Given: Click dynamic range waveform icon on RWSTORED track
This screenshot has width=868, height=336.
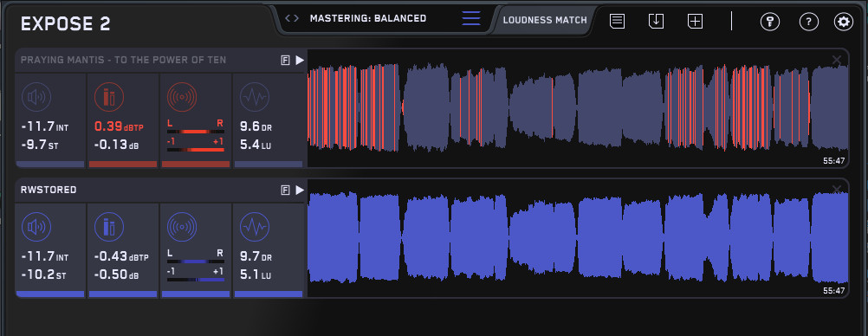Looking at the screenshot, I should pyautogui.click(x=255, y=228).
